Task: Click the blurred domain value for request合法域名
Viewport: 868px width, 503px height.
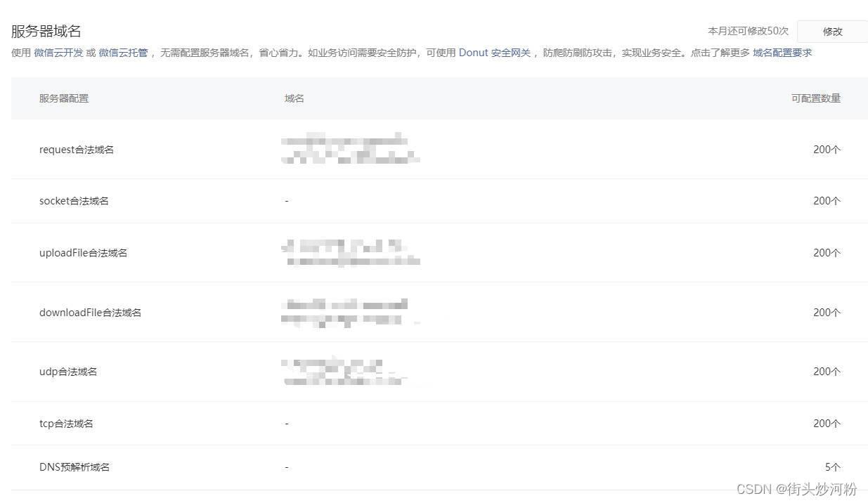Action: coord(349,149)
